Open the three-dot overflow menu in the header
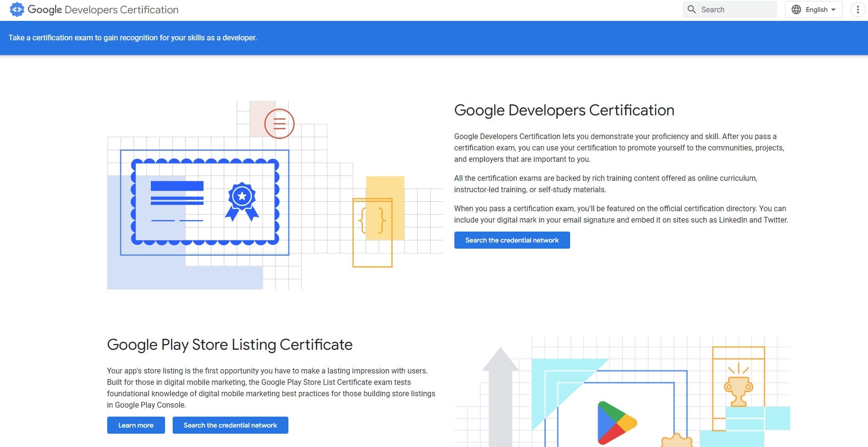The image size is (868, 447). click(857, 9)
